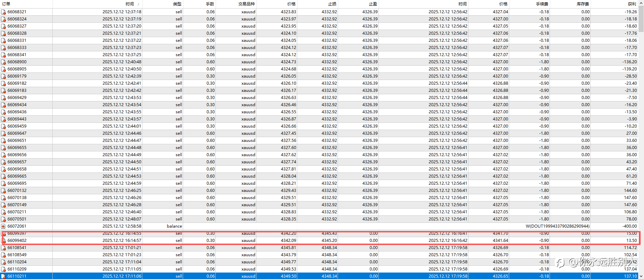Select order number 66069459
644x279 pixels.
coord(17,126)
